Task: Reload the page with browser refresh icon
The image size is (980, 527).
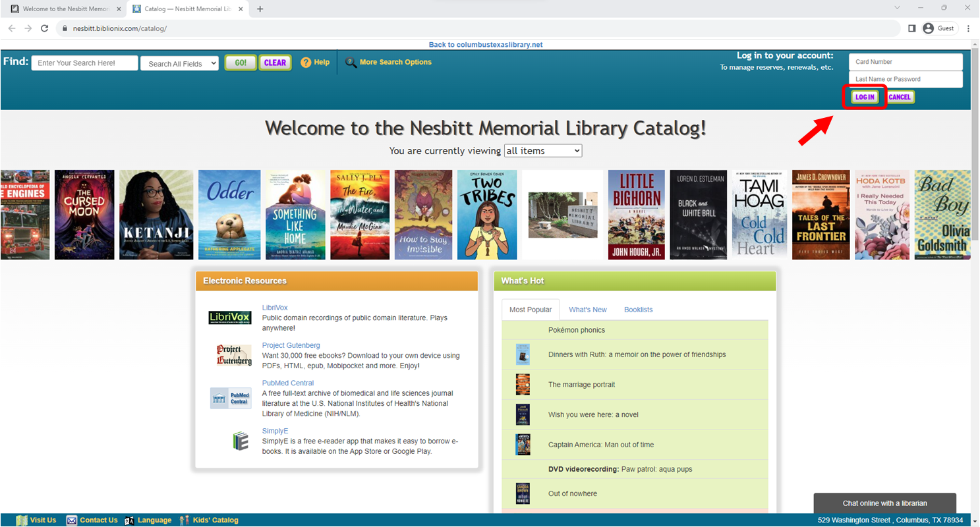Action: 45,28
